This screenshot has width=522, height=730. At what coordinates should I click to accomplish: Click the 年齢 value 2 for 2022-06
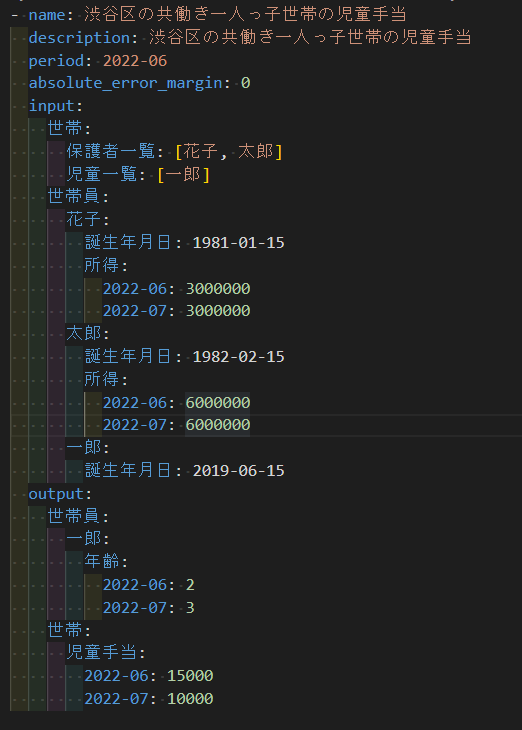click(x=190, y=585)
